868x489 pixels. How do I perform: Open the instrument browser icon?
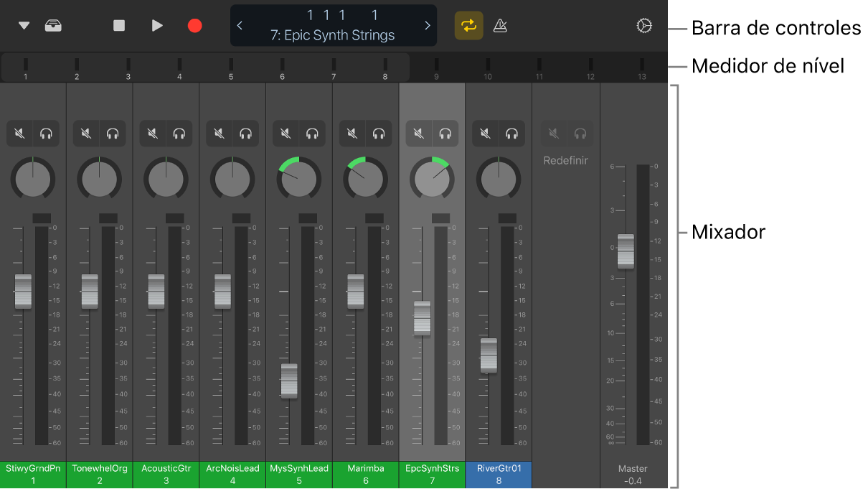[x=52, y=25]
